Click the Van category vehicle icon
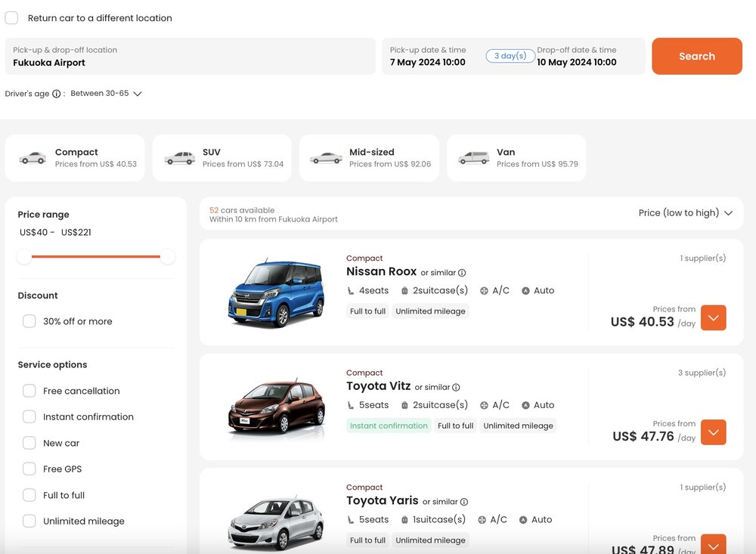Screen dimensions: 756x554 pos(473,158)
